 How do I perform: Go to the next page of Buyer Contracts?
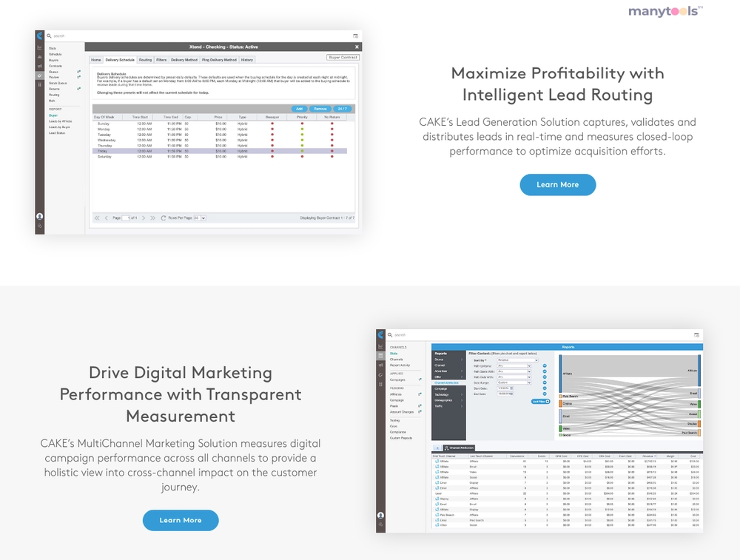(144, 218)
